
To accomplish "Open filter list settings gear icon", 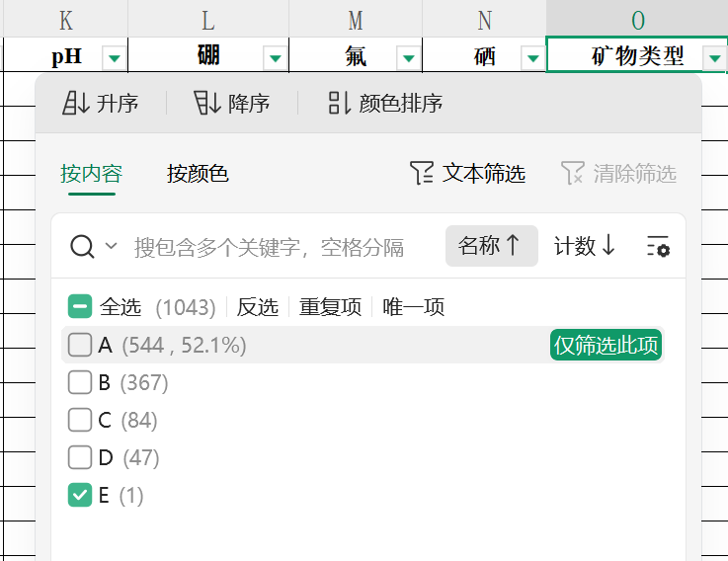I will [658, 246].
